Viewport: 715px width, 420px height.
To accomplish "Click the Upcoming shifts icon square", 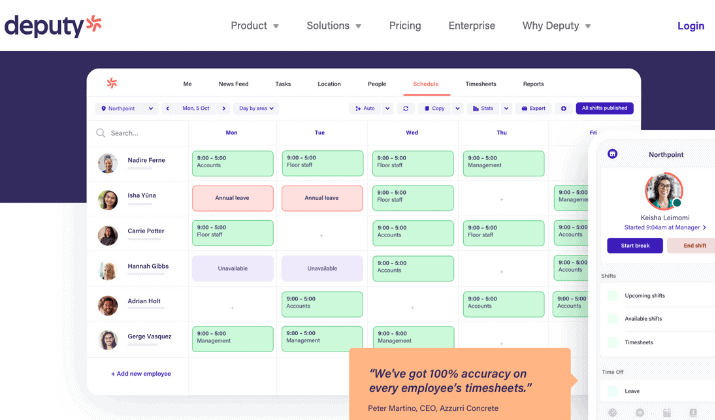I will [x=613, y=296].
